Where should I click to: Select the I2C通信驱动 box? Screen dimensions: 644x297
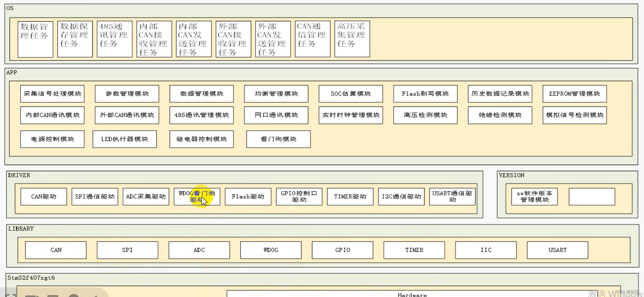click(x=401, y=197)
